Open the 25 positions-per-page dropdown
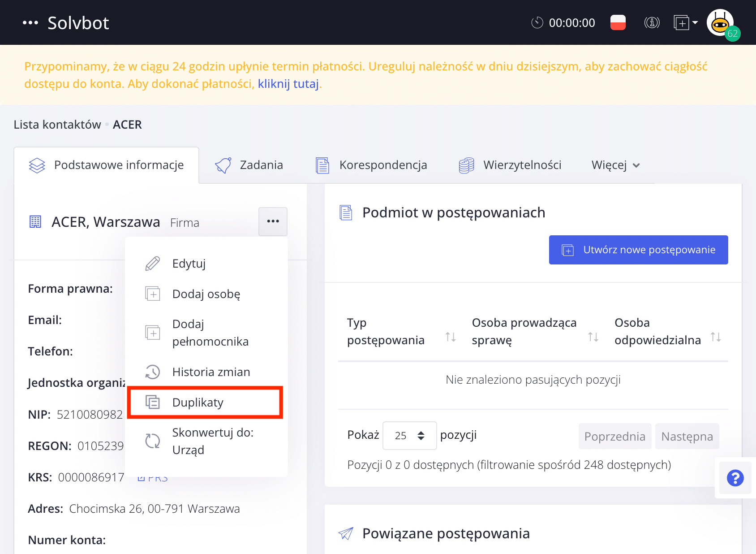The image size is (756, 554). 409,436
